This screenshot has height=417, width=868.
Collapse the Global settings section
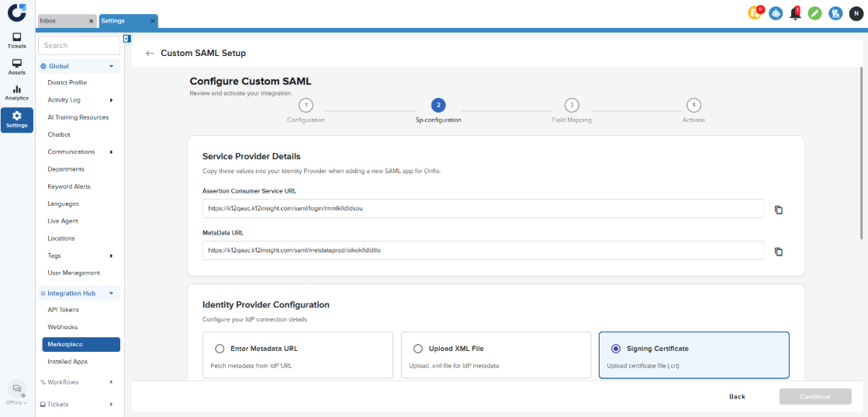point(112,67)
